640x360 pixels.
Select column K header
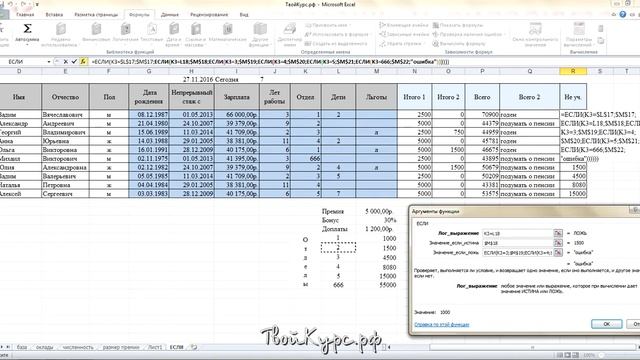306,71
